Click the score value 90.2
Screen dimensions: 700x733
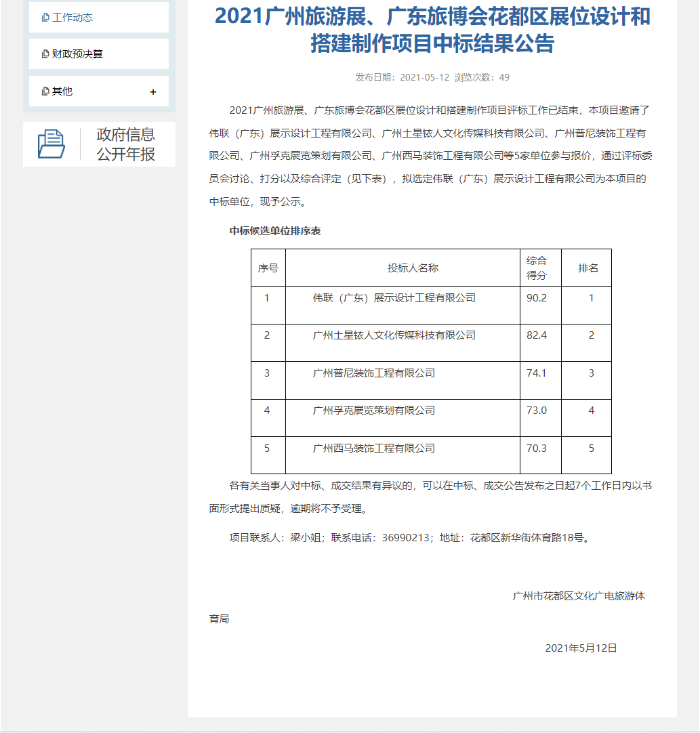click(536, 298)
